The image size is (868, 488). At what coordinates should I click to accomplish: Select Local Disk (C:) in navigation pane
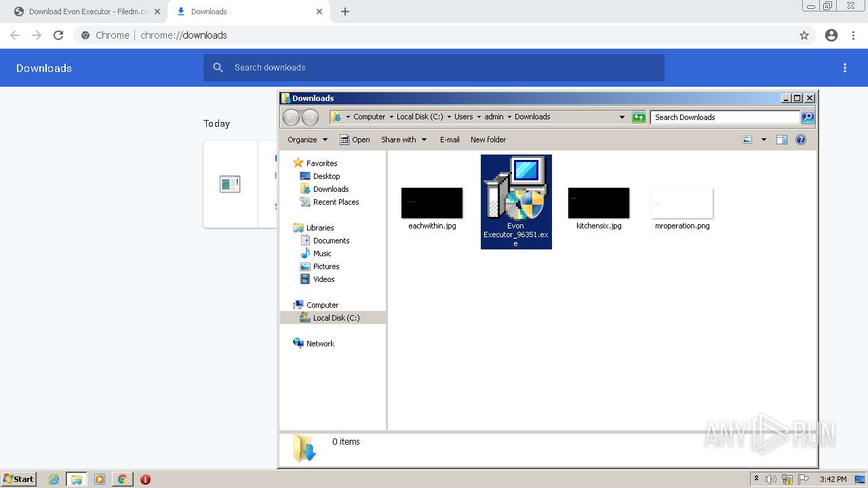click(x=333, y=318)
